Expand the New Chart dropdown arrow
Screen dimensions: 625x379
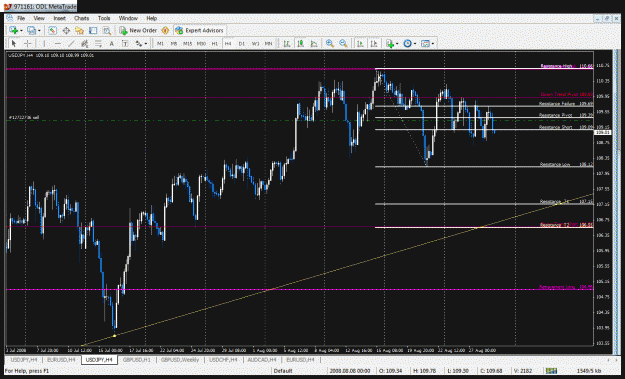(x=21, y=31)
